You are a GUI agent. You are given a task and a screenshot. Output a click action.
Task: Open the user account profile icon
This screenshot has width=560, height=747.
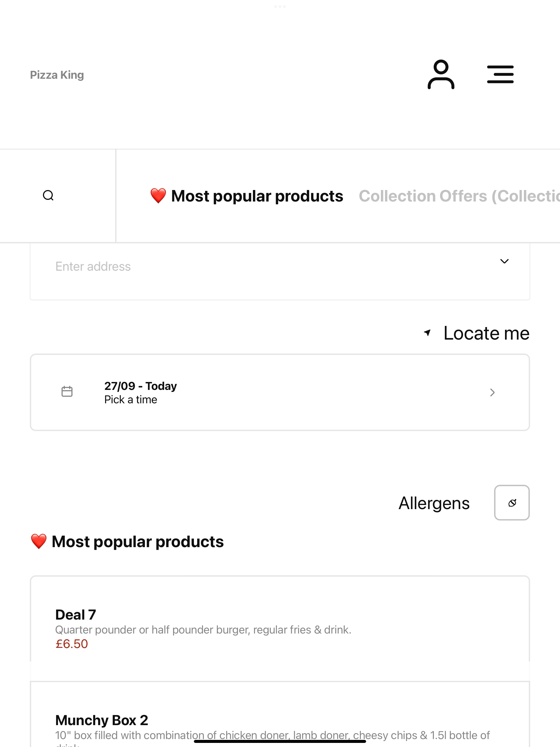click(x=441, y=74)
